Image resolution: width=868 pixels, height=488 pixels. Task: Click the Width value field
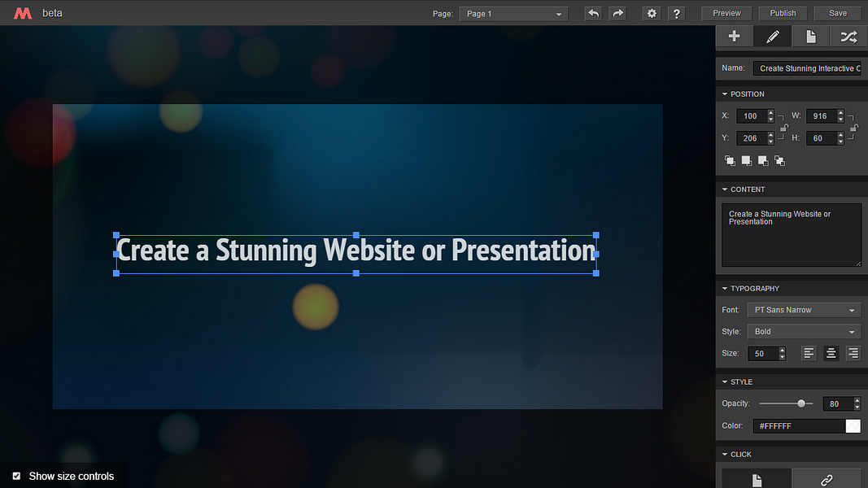pos(822,116)
